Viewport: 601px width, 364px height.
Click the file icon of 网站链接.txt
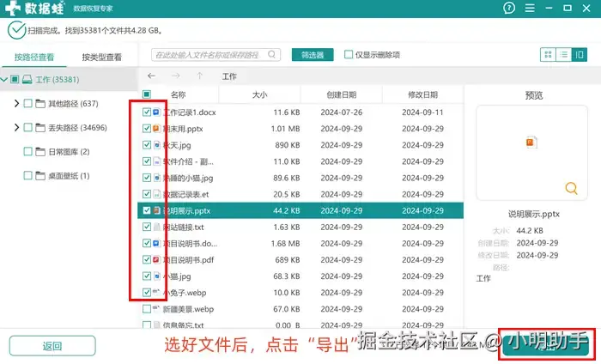(156, 227)
